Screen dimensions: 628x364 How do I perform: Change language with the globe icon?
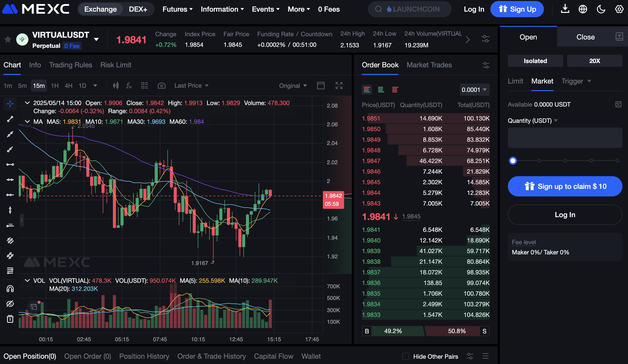pos(583,9)
